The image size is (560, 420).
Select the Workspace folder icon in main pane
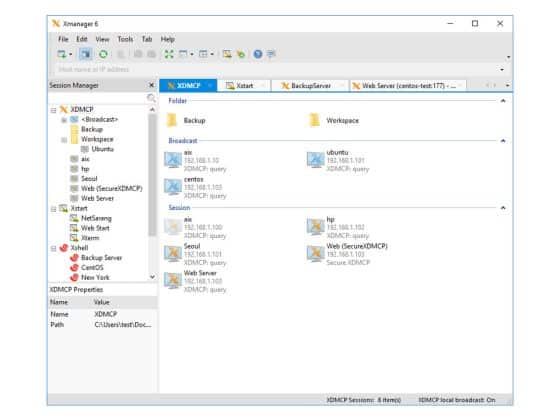point(315,120)
